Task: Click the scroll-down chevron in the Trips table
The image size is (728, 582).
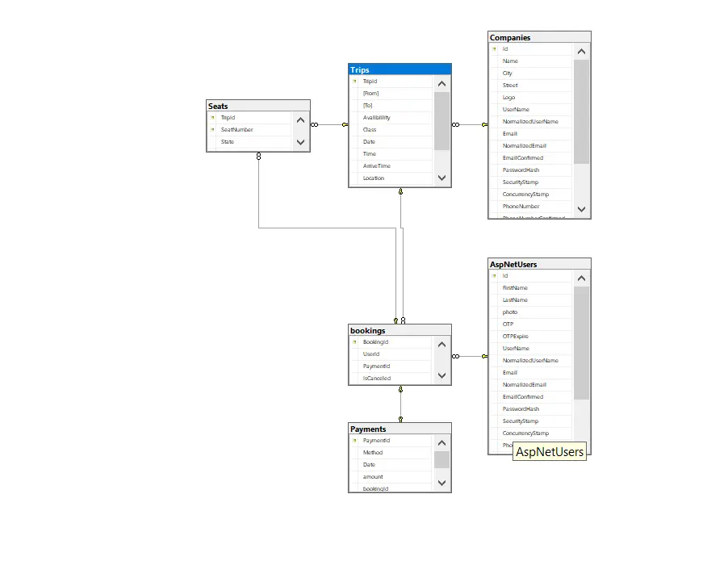Action: [442, 177]
